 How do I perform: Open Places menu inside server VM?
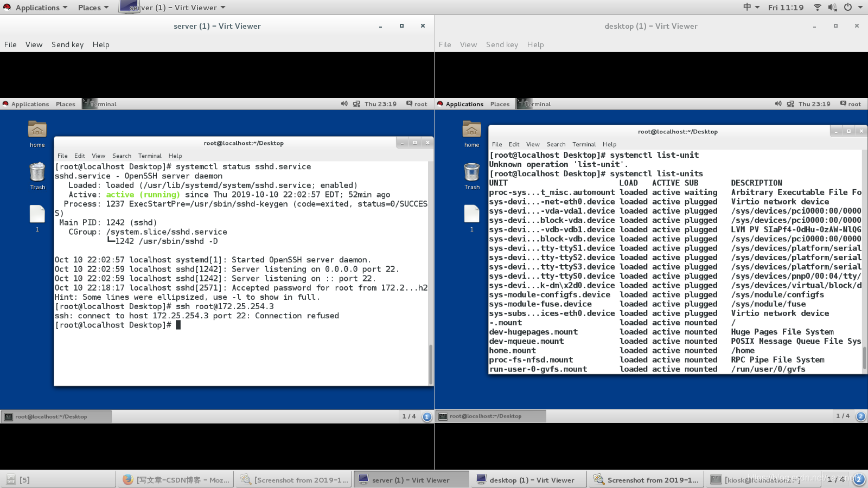tap(66, 104)
